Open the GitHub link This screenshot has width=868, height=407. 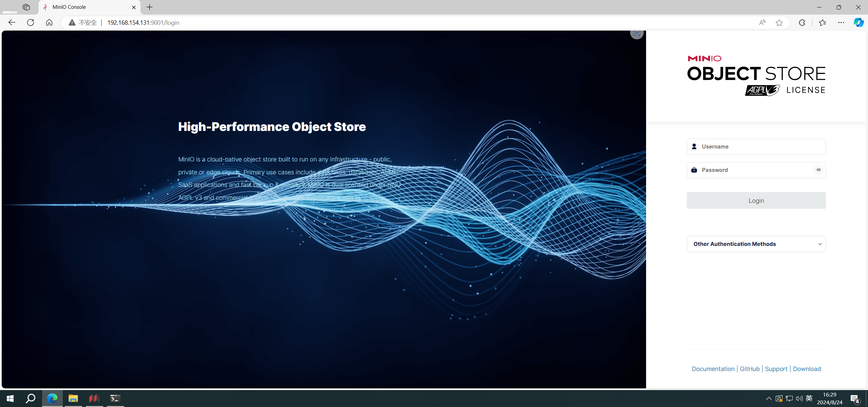click(750, 369)
